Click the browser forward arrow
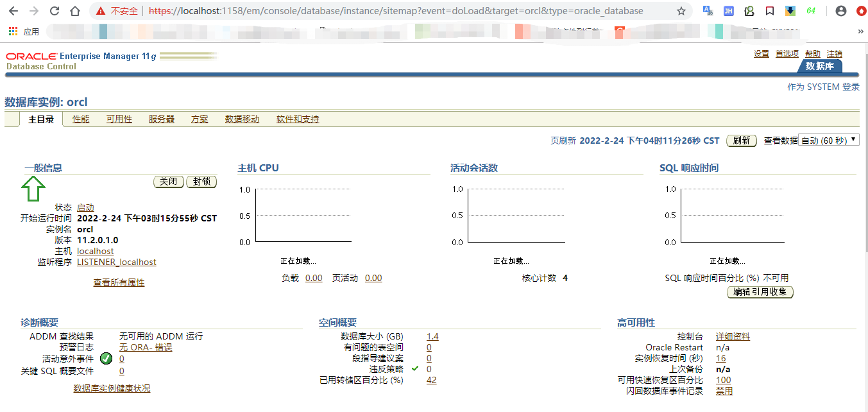Image resolution: width=868 pixels, height=412 pixels. 34,11
